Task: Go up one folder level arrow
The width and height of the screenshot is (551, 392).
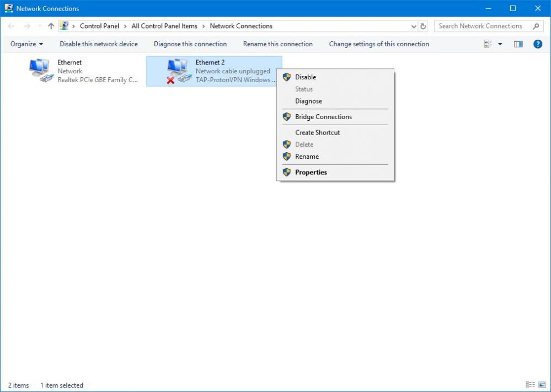Action: point(51,26)
